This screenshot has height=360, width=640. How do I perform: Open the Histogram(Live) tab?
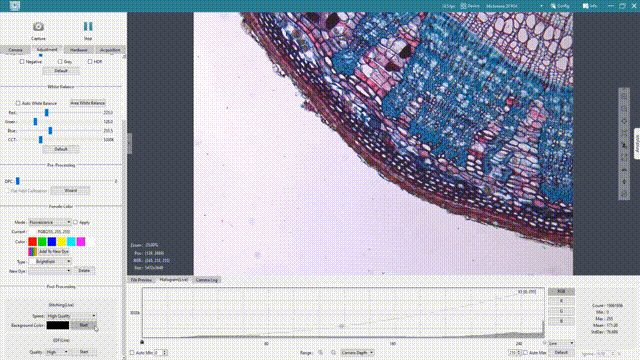coord(173,280)
